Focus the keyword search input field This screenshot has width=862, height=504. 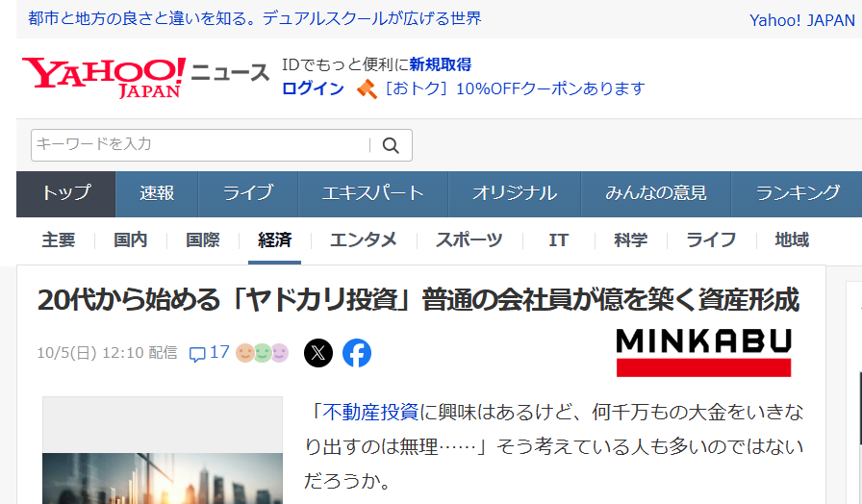point(200,145)
